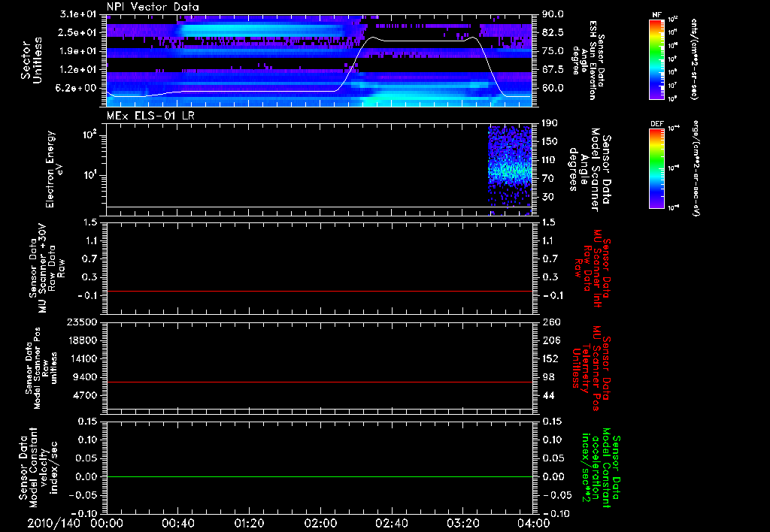Click the '190' scanner angle tick

point(550,123)
